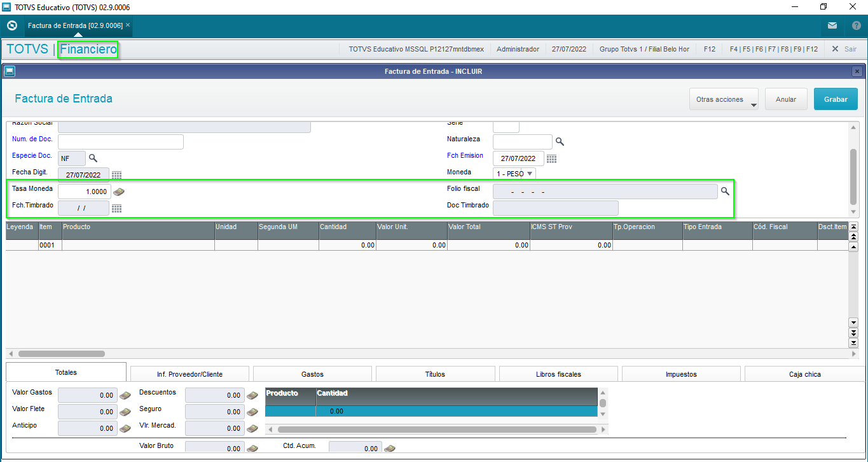Click the Grabar button

click(x=836, y=99)
